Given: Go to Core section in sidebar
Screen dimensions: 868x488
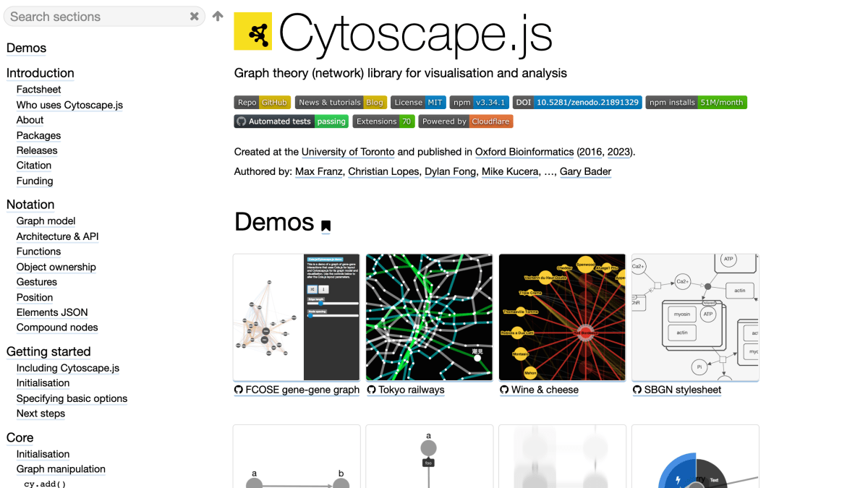Looking at the screenshot, I should pyautogui.click(x=20, y=438).
